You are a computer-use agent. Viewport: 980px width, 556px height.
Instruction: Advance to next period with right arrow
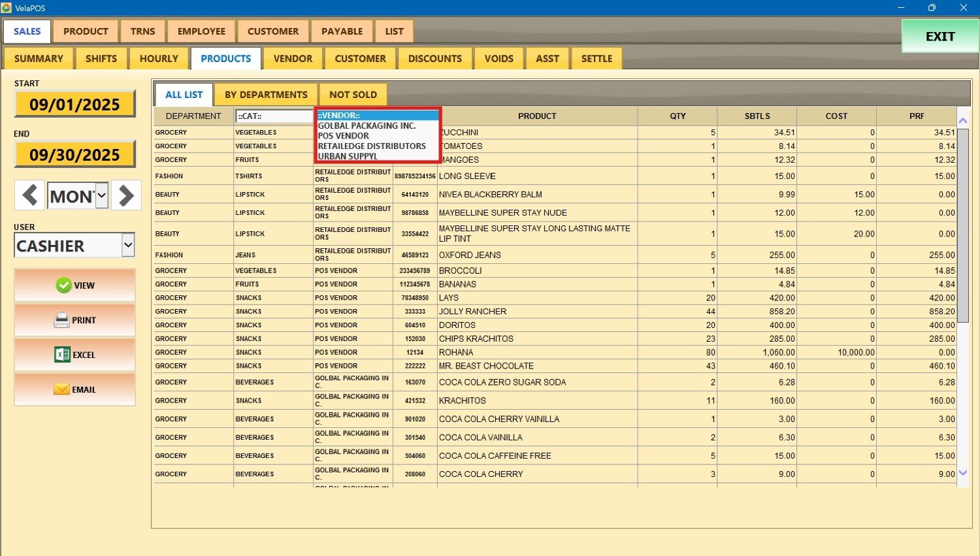pyautogui.click(x=126, y=195)
